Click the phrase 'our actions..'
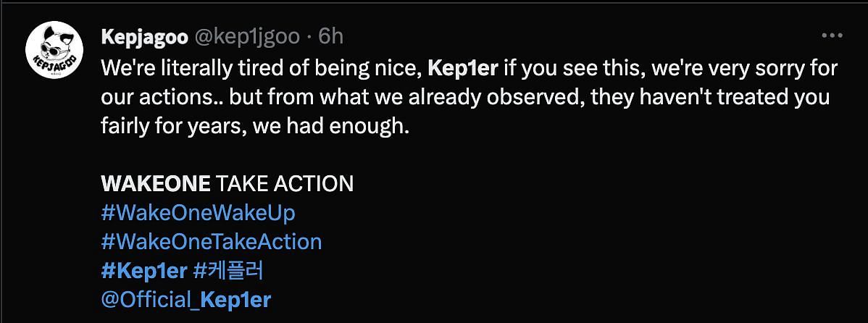This screenshot has height=323, width=868. [162, 97]
